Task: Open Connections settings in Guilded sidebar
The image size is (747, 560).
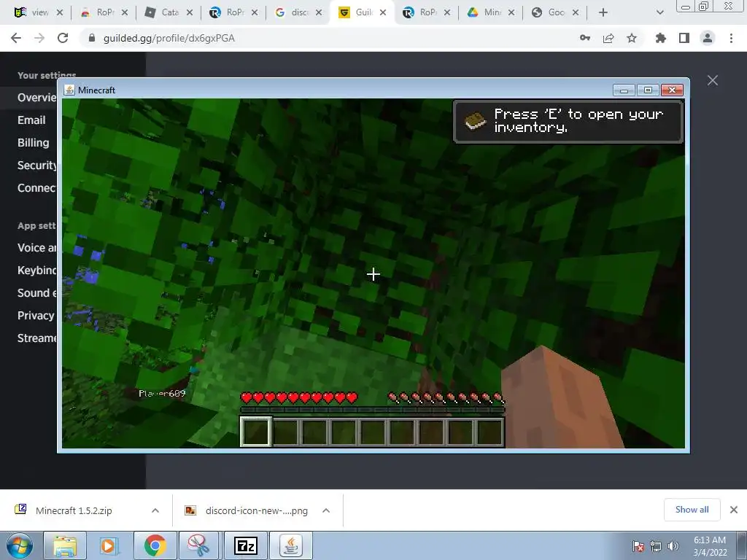Action: (36, 188)
